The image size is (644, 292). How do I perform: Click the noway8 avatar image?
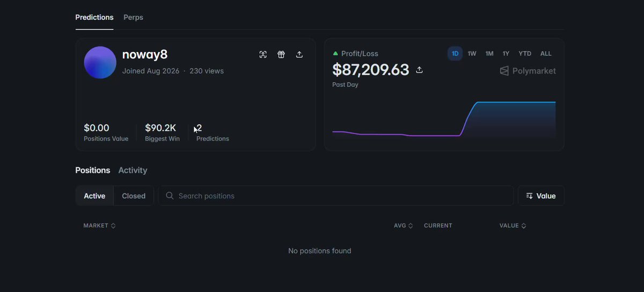100,62
